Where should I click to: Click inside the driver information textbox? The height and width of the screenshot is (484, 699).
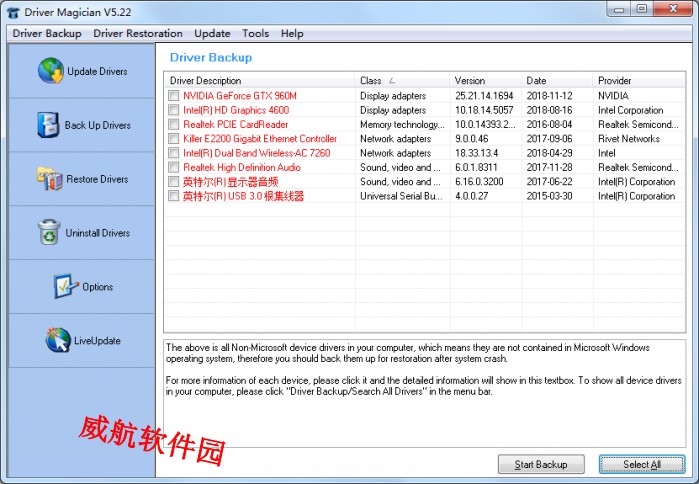click(x=424, y=394)
